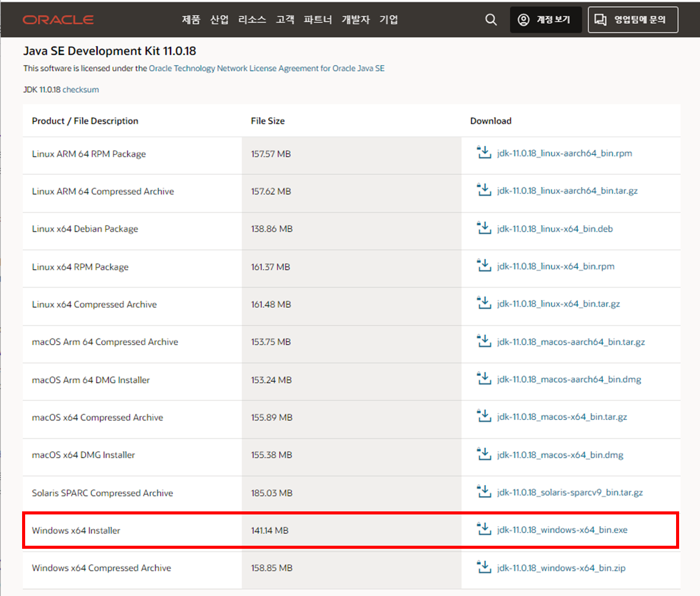Open the search magnifier icon
700x596 pixels.
click(491, 20)
